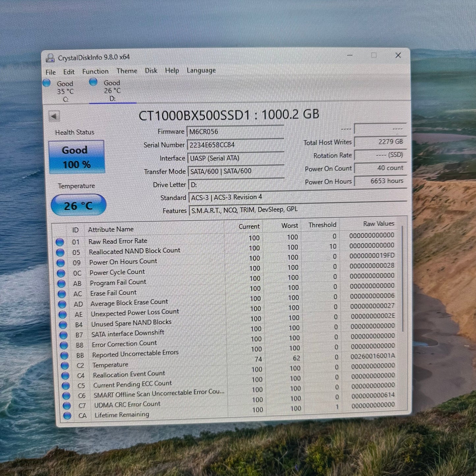The height and width of the screenshot is (476, 476).
Task: Click status orb for Lifetime Remaining
Action: [x=67, y=415]
